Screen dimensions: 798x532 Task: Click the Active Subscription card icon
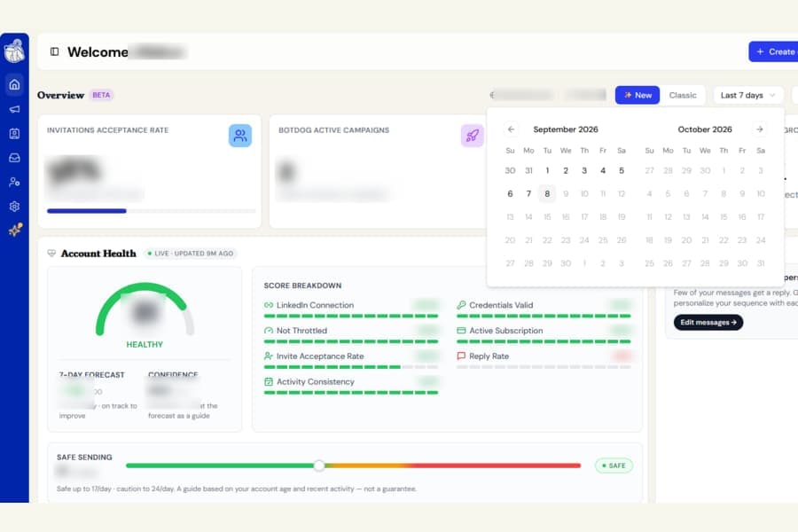click(x=461, y=331)
